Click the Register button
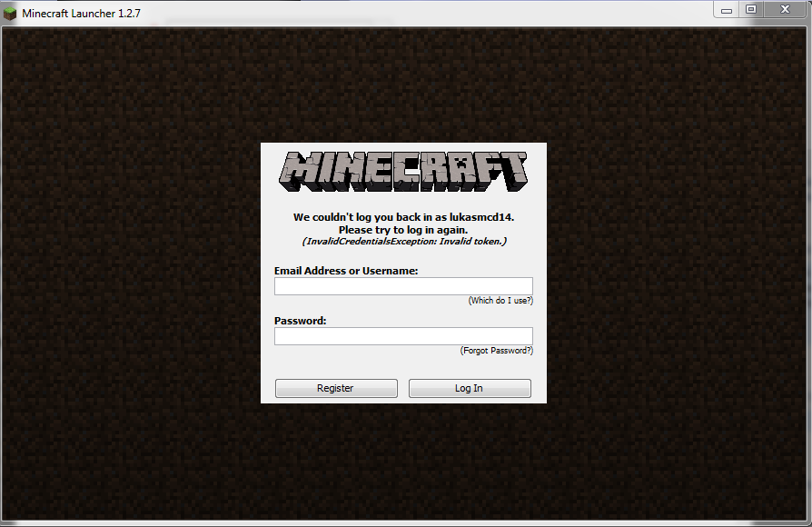 pyautogui.click(x=336, y=388)
